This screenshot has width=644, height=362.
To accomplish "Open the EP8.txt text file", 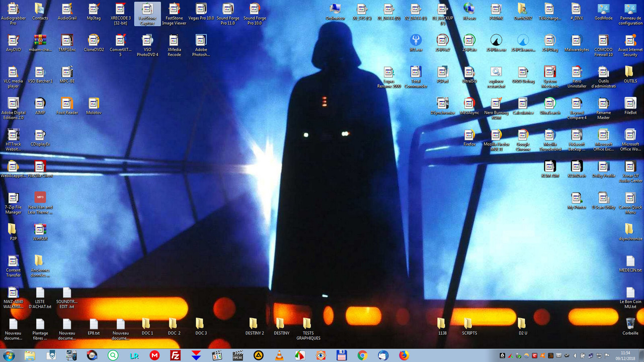I will pyautogui.click(x=94, y=327).
